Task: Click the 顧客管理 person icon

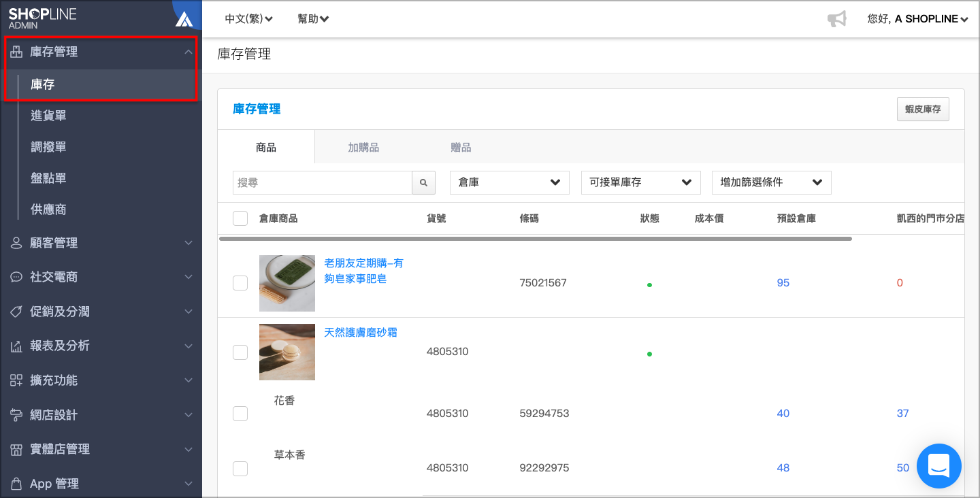Action: click(x=16, y=243)
